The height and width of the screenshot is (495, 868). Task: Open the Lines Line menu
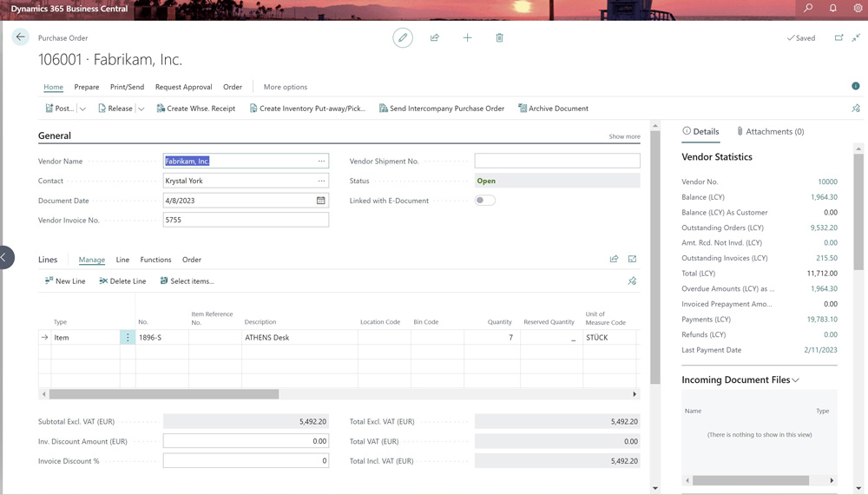pyautogui.click(x=122, y=260)
